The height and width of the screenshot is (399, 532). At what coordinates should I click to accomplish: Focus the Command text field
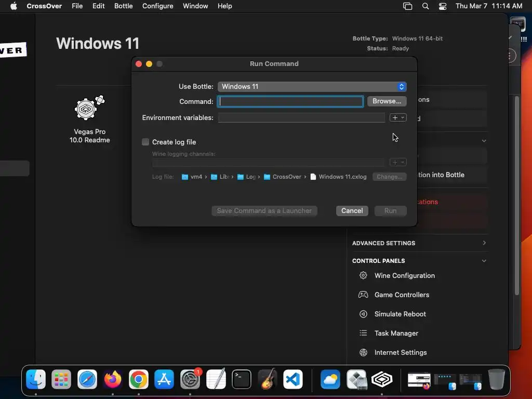290,101
